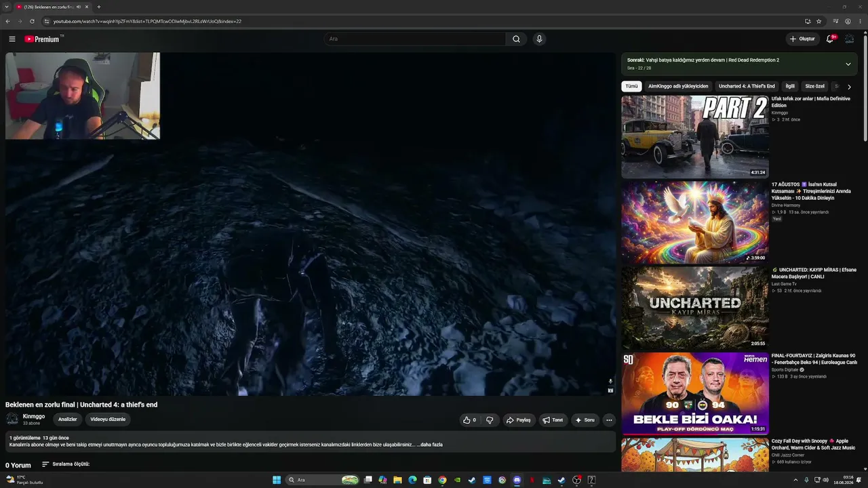Screen dimensions: 868x488
Task: Click the 'Oluştur' create button
Action: (802, 39)
